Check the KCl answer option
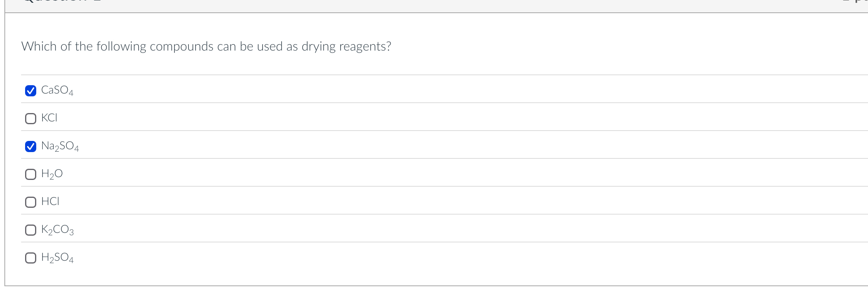The width and height of the screenshot is (868, 291). (x=30, y=118)
